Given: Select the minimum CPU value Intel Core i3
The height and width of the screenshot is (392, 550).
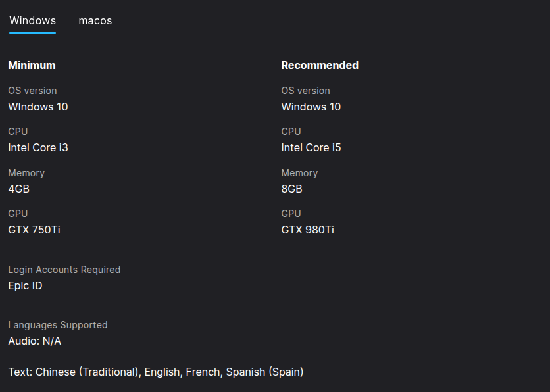Looking at the screenshot, I should coord(38,147).
